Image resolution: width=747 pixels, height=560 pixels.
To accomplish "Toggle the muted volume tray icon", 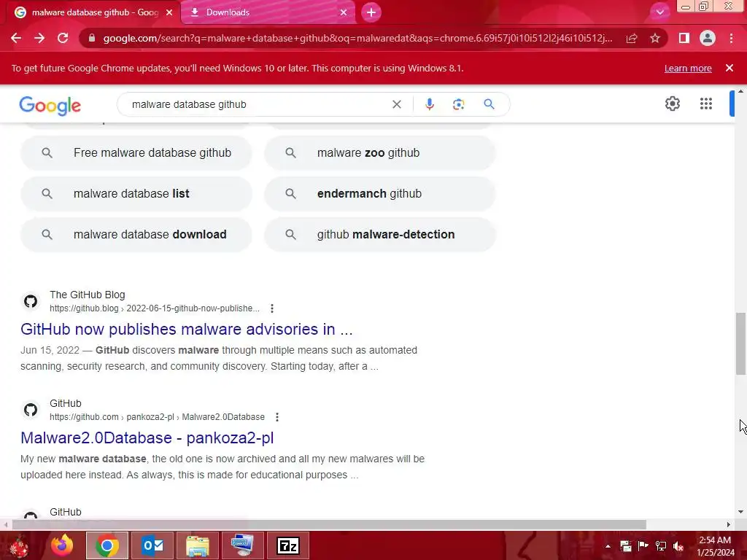I will [x=678, y=546].
